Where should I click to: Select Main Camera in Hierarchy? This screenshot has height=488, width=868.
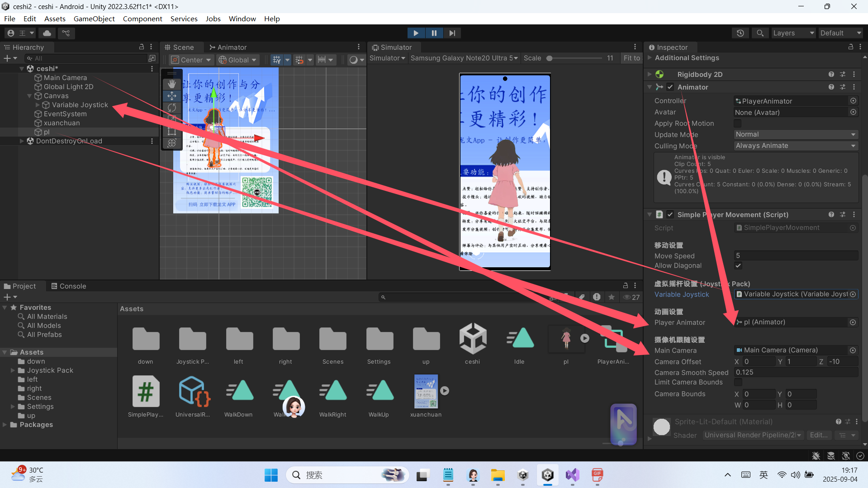(65, 78)
